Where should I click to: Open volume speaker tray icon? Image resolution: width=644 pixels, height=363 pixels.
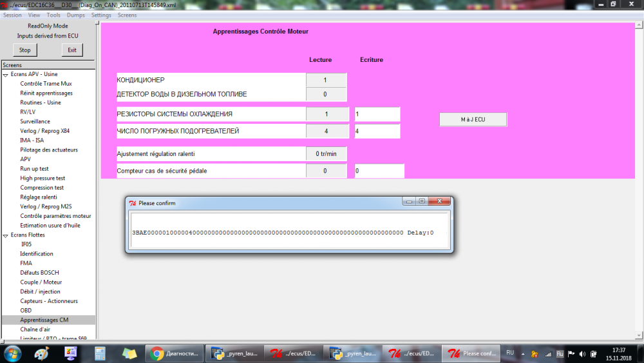[x=582, y=354]
